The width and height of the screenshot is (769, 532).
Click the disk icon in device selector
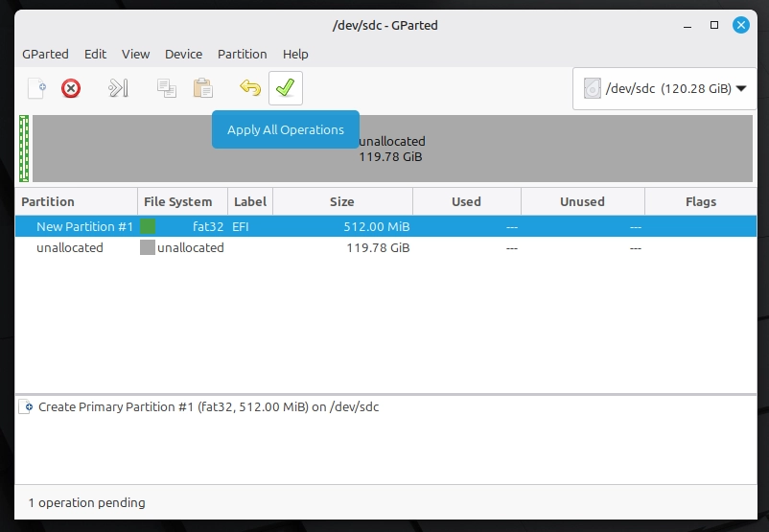[593, 89]
